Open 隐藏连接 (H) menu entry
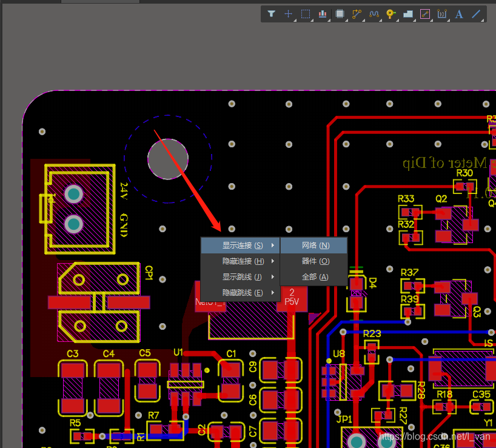 pos(240,261)
